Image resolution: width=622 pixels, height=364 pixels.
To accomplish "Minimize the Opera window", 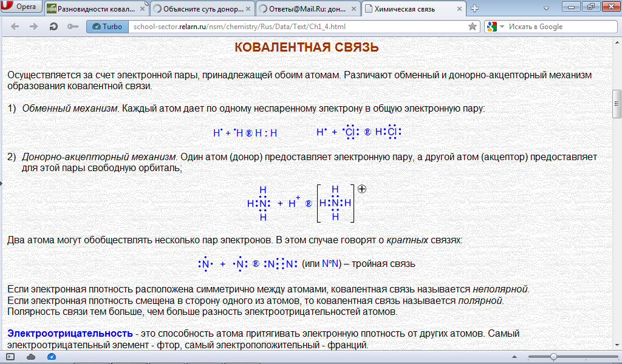I will point(572,6).
